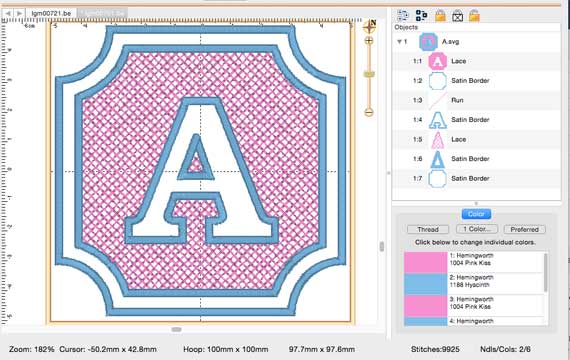The height and width of the screenshot is (360, 570).
Task: Select object 1:7 Satin Border thumbnail
Action: tap(438, 179)
